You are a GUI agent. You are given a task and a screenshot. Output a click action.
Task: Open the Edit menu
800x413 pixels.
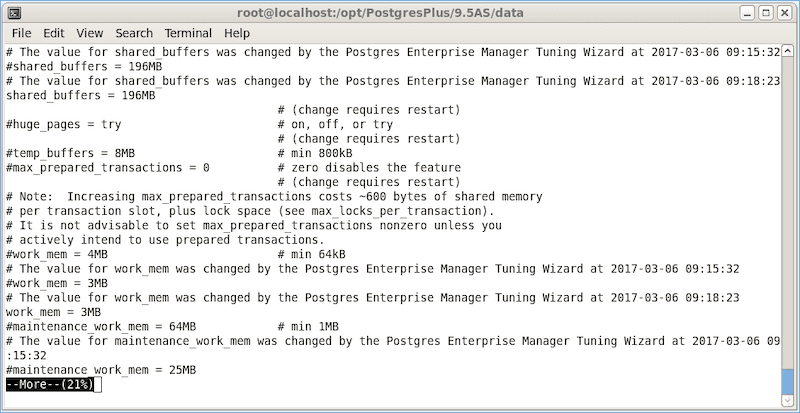[55, 33]
